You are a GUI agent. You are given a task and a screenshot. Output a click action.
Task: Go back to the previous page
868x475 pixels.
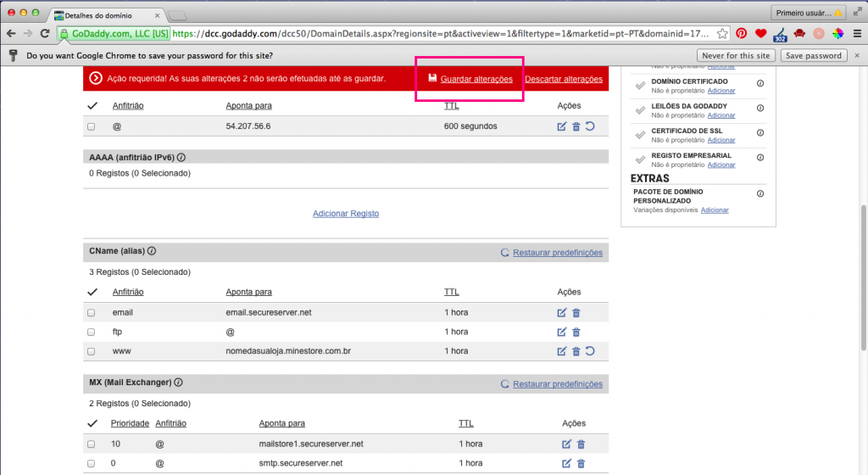click(11, 34)
